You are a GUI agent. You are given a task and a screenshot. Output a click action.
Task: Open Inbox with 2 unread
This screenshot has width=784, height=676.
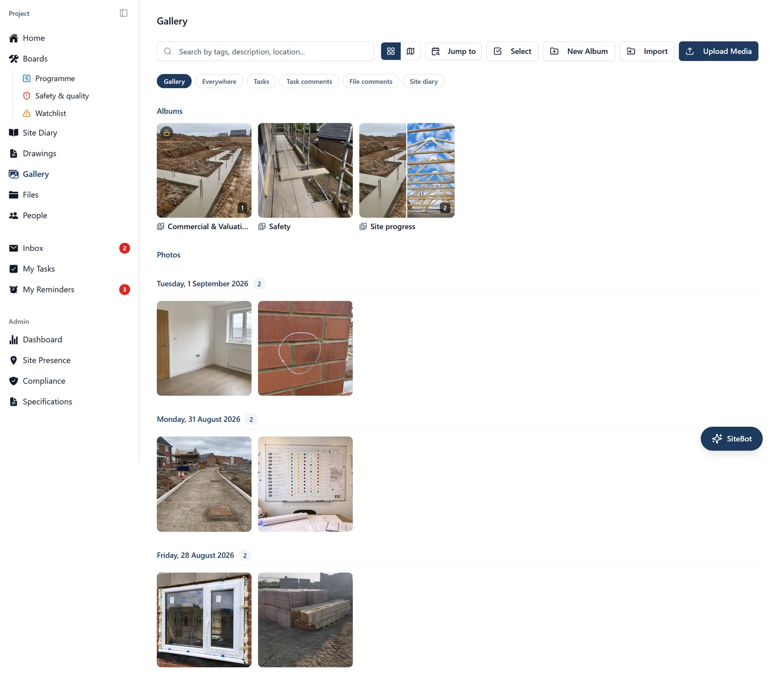click(x=69, y=248)
